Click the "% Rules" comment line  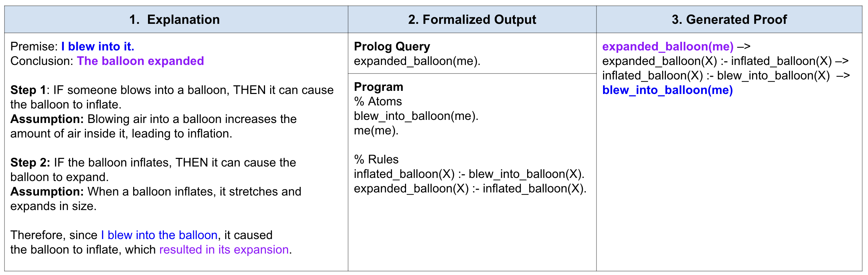click(376, 160)
